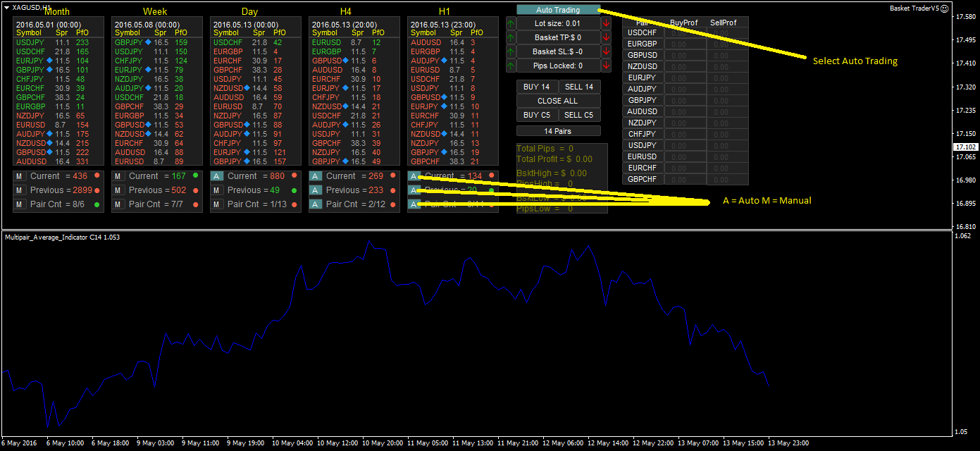Increase lot size with green up arrow
The image size is (980, 451).
tap(511, 23)
